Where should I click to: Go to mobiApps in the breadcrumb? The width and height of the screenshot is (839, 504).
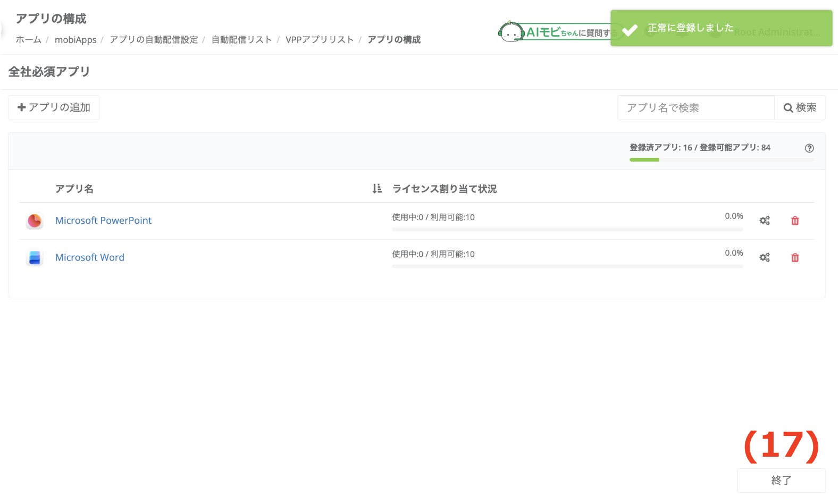[75, 39]
